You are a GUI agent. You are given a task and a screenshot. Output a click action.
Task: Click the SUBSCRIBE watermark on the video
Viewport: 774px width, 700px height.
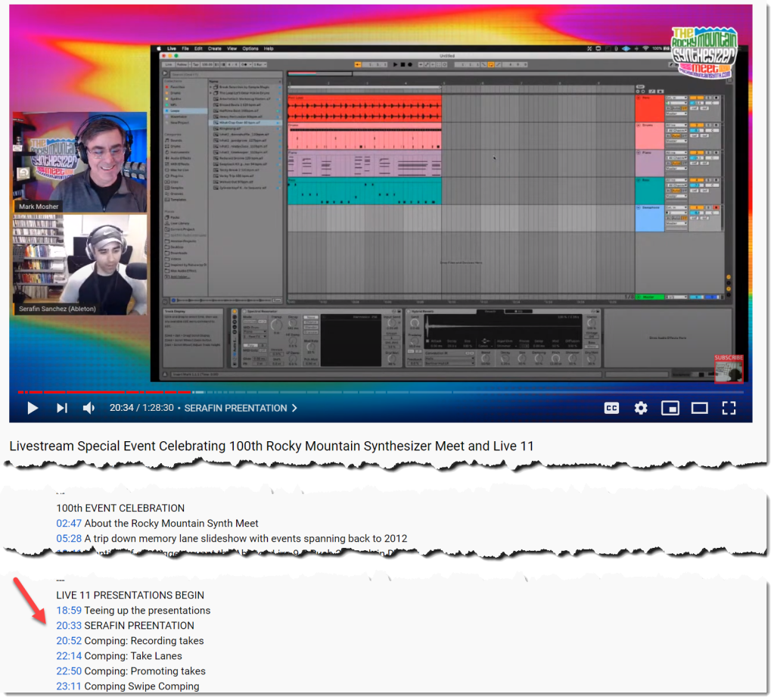(x=729, y=369)
